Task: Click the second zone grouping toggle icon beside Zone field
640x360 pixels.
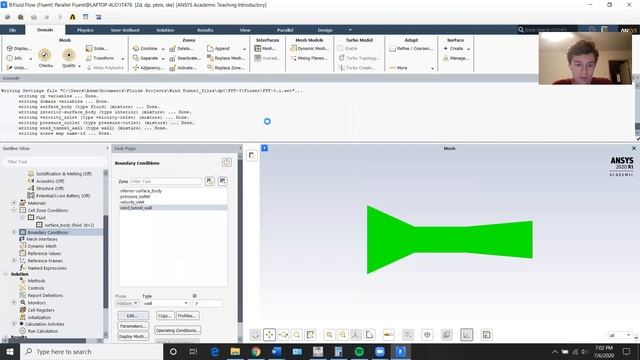Action: [223, 181]
